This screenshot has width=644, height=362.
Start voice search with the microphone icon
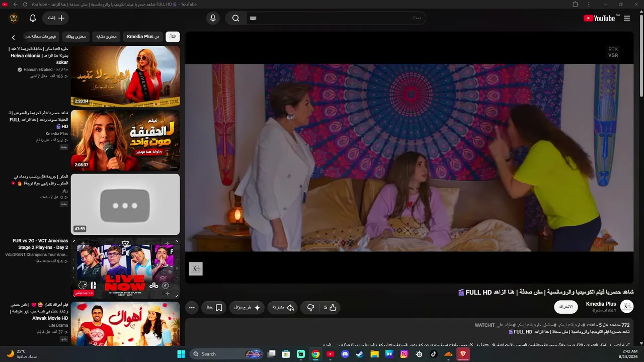(x=213, y=18)
